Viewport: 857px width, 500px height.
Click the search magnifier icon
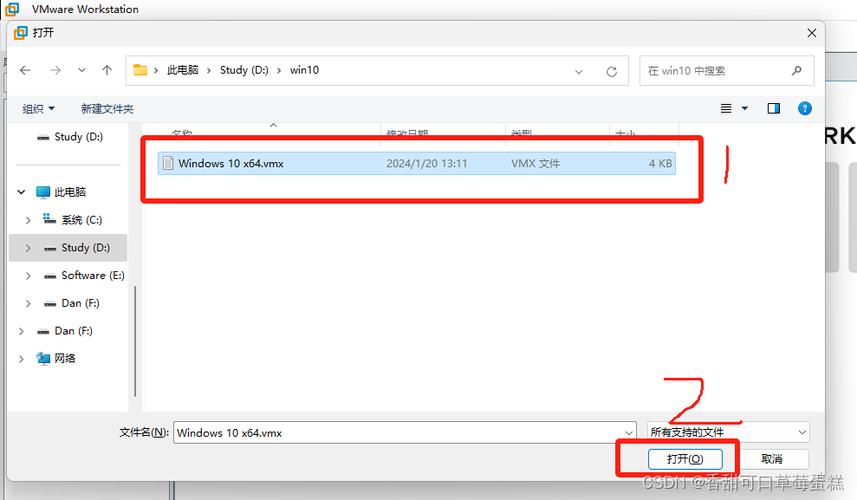797,70
